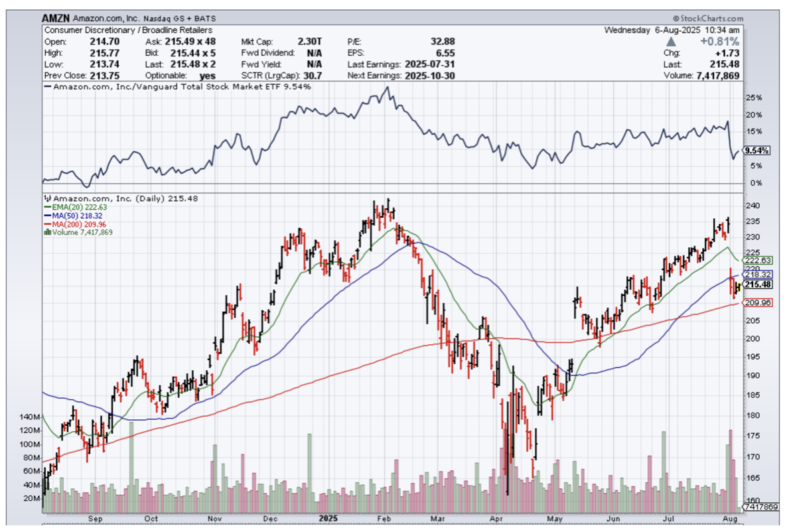Click the blue MA(50) legend line marker

coord(46,216)
